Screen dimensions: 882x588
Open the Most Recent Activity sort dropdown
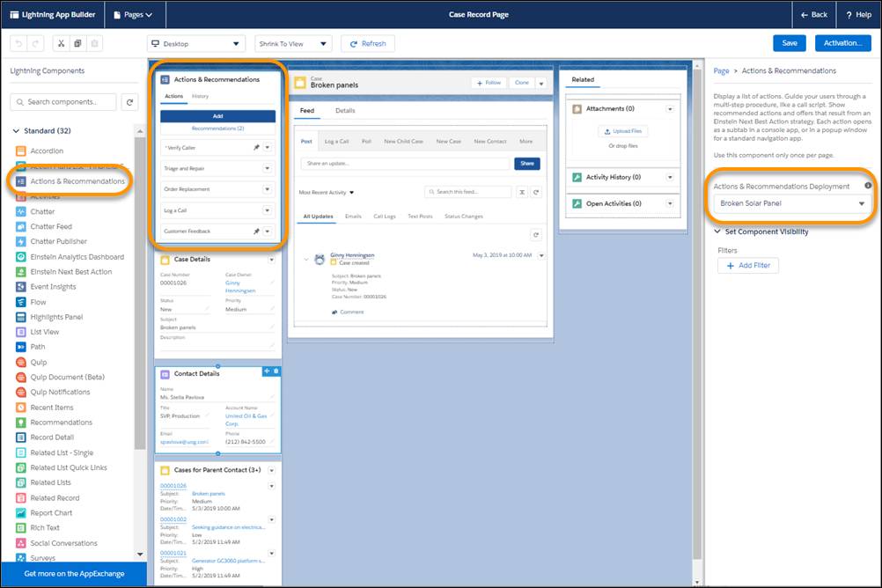click(327, 193)
